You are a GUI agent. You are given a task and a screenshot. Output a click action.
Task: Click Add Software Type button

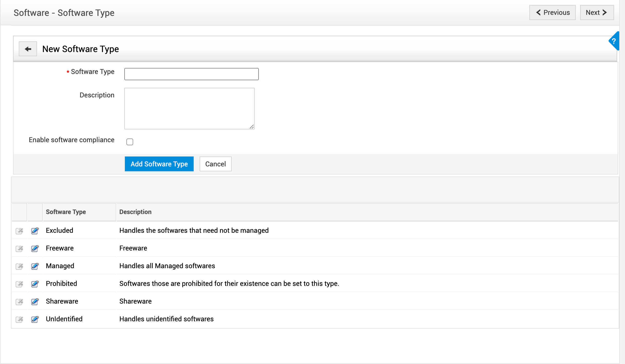coord(159,164)
